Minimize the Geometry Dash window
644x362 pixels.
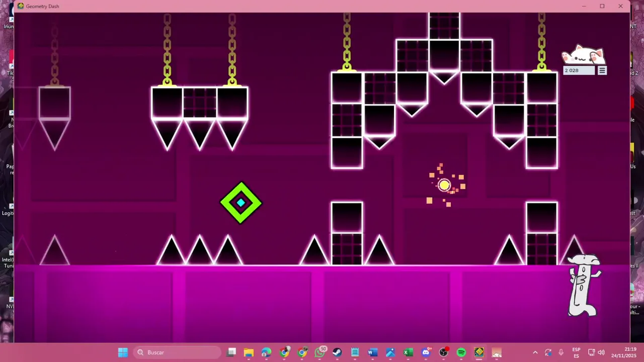[x=584, y=6]
